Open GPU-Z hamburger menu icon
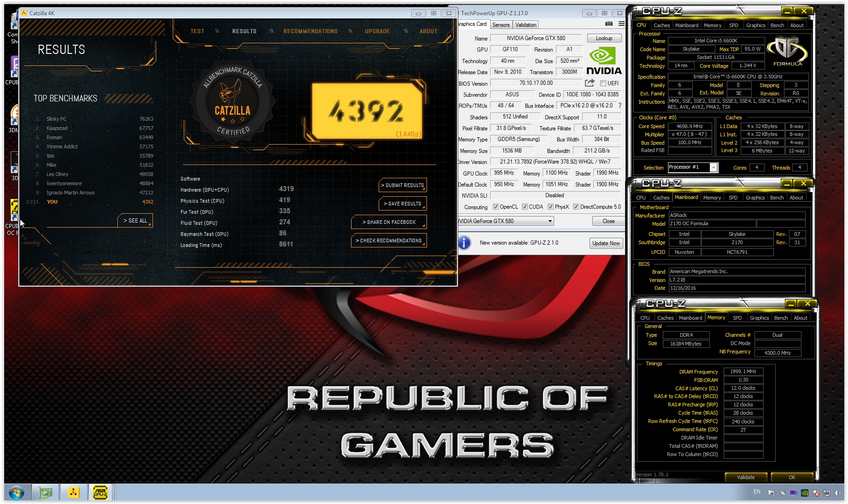Screen dimensions: 848x504 [621, 24]
